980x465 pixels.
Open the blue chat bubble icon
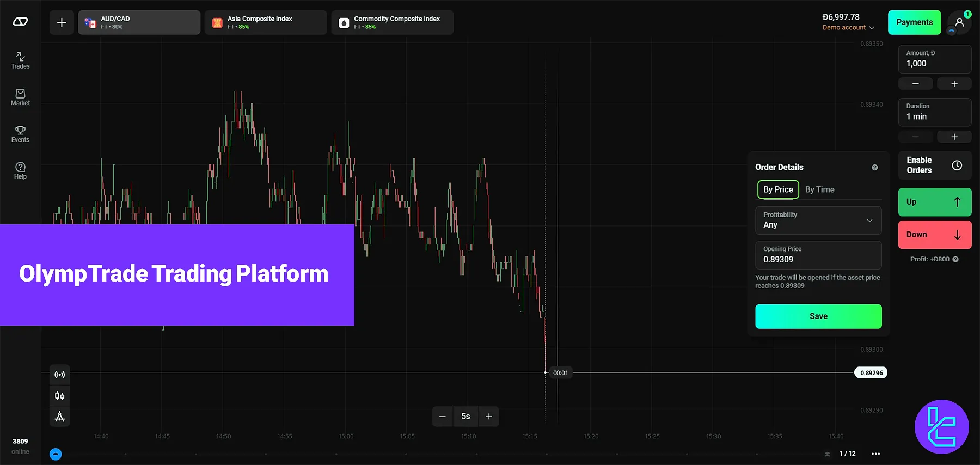pyautogui.click(x=56, y=454)
